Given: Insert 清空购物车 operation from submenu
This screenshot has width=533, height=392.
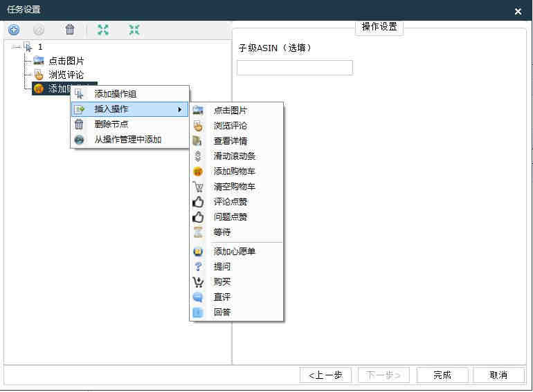Looking at the screenshot, I should coord(236,187).
